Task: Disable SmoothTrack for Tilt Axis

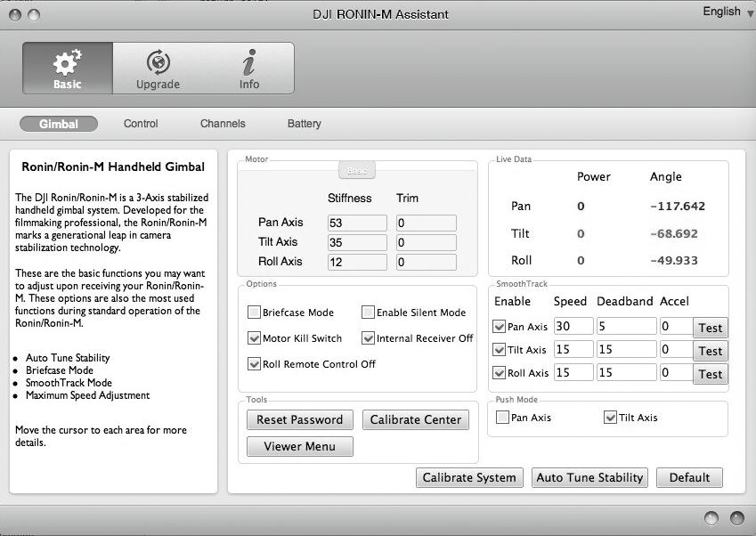Action: pyautogui.click(x=499, y=349)
